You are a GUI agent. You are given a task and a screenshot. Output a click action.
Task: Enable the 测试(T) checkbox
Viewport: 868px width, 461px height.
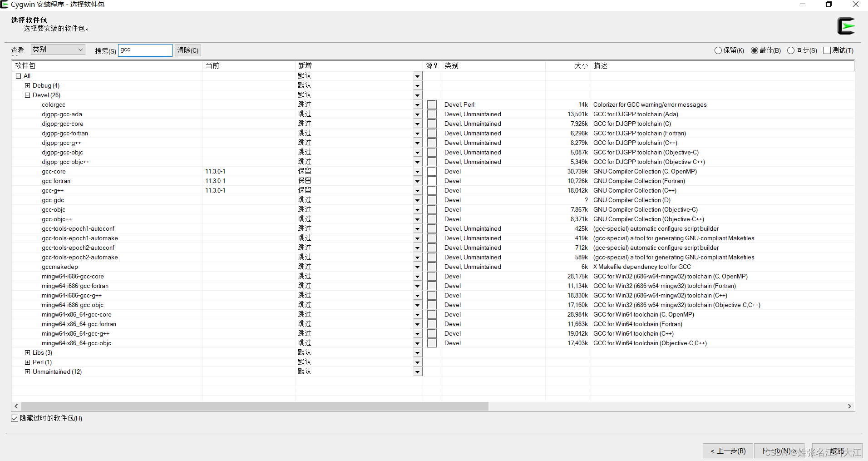(827, 50)
